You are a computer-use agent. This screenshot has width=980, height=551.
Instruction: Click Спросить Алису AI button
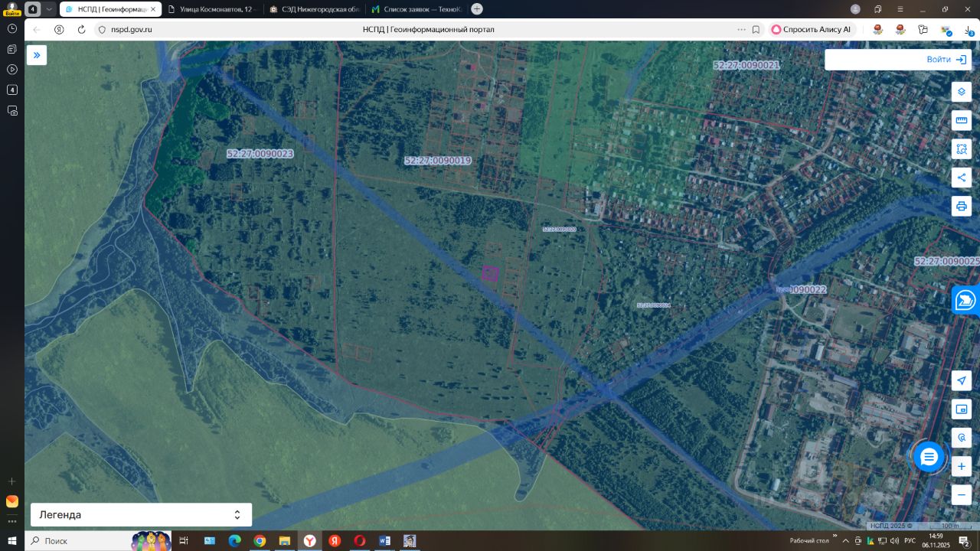[812, 29]
